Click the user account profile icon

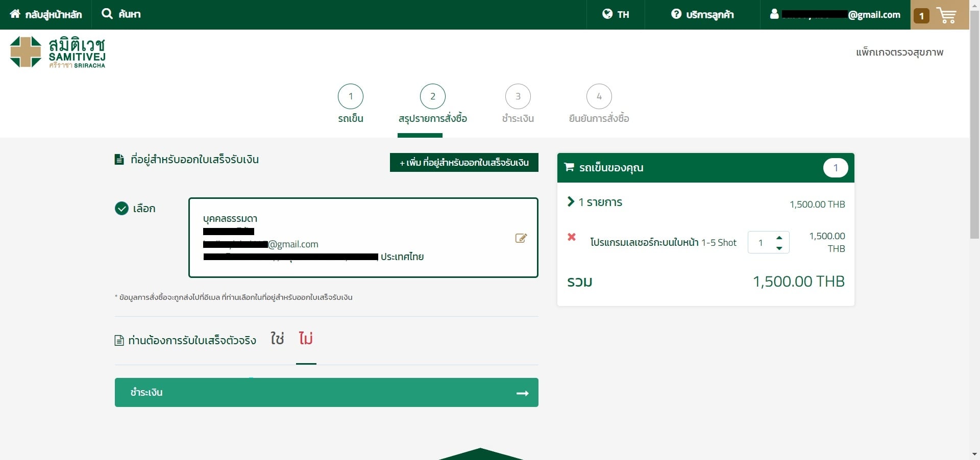click(774, 14)
